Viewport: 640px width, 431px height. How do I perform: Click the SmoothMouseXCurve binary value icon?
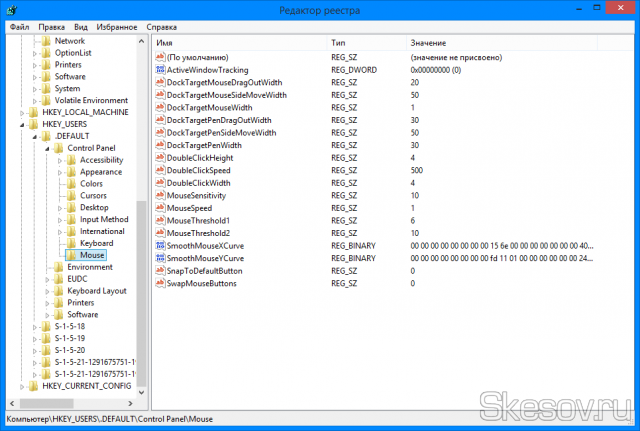[x=160, y=245]
